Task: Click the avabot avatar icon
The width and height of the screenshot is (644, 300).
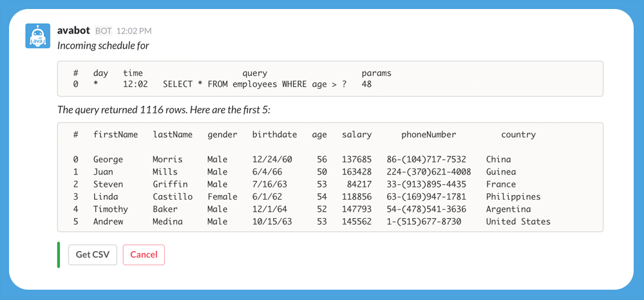Action: pyautogui.click(x=38, y=35)
